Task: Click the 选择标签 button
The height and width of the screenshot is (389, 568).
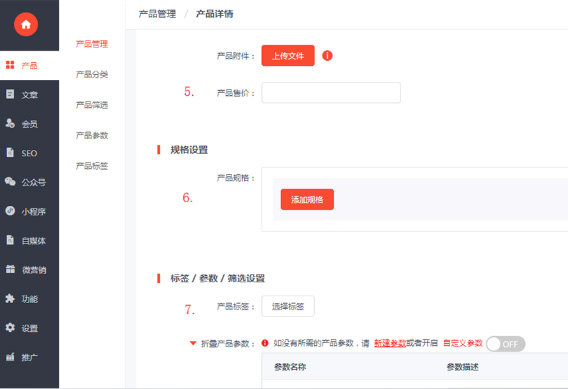Action: coord(288,306)
